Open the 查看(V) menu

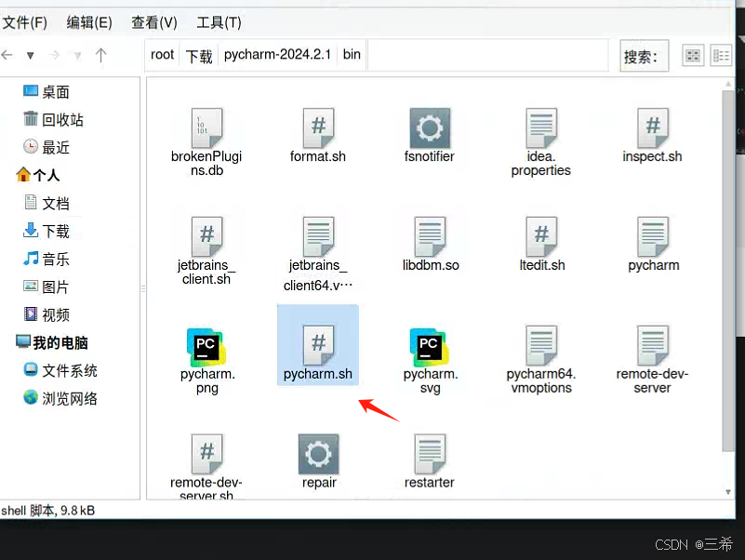(x=153, y=22)
